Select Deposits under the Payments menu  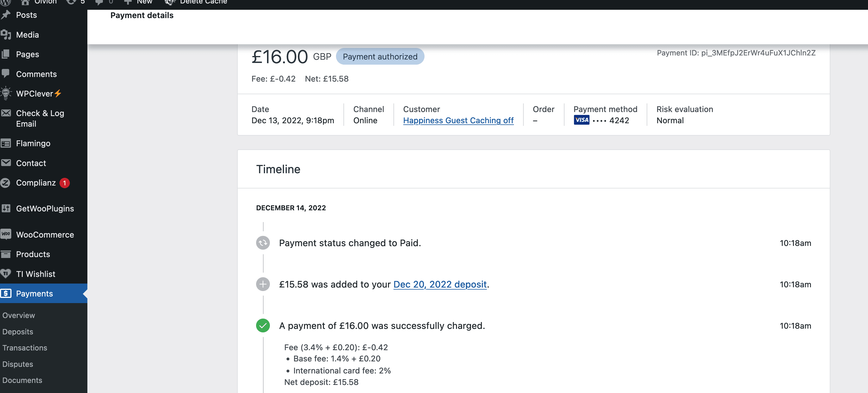(18, 331)
